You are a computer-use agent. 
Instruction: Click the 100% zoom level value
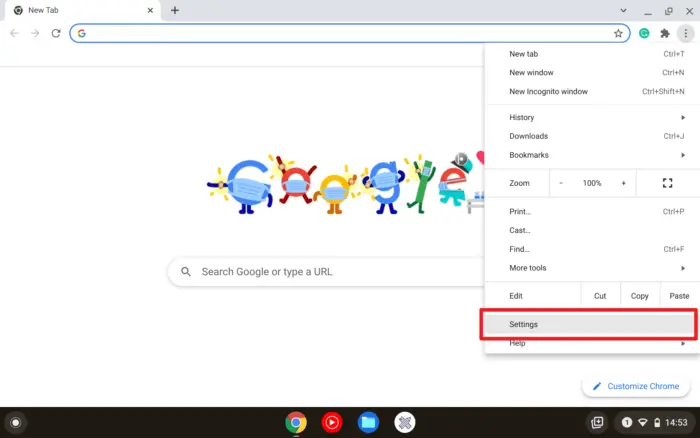pyautogui.click(x=592, y=183)
